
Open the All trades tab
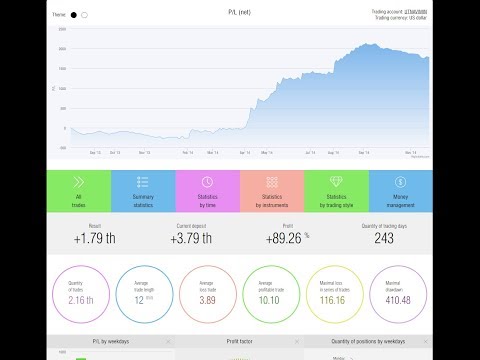79,191
